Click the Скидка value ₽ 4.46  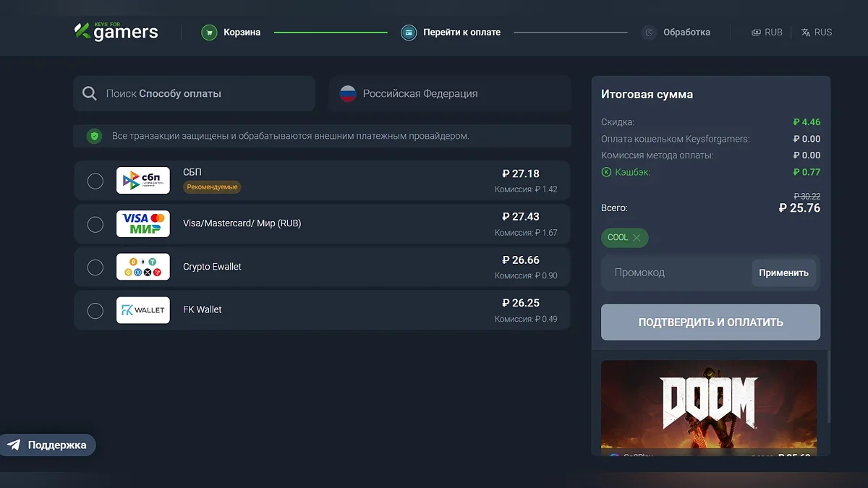click(807, 122)
